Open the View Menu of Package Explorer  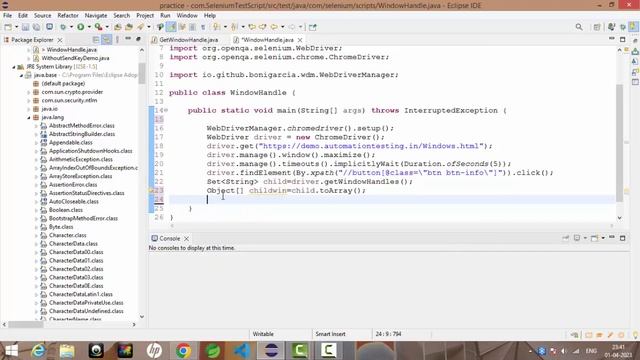[x=117, y=40]
